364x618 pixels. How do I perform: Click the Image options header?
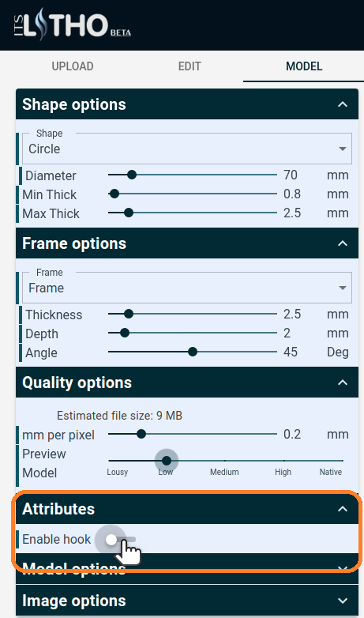tap(187, 601)
